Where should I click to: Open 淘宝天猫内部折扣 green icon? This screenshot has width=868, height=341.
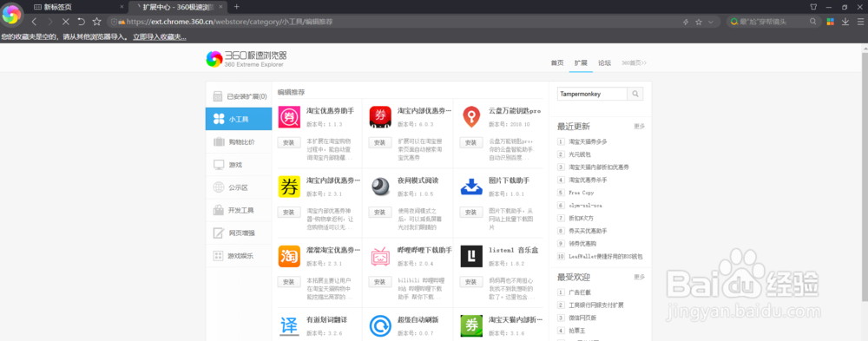(471, 326)
